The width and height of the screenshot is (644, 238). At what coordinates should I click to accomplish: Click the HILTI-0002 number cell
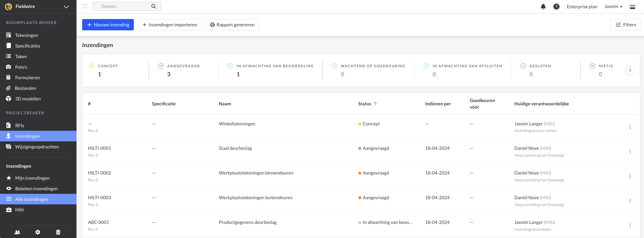click(100, 173)
